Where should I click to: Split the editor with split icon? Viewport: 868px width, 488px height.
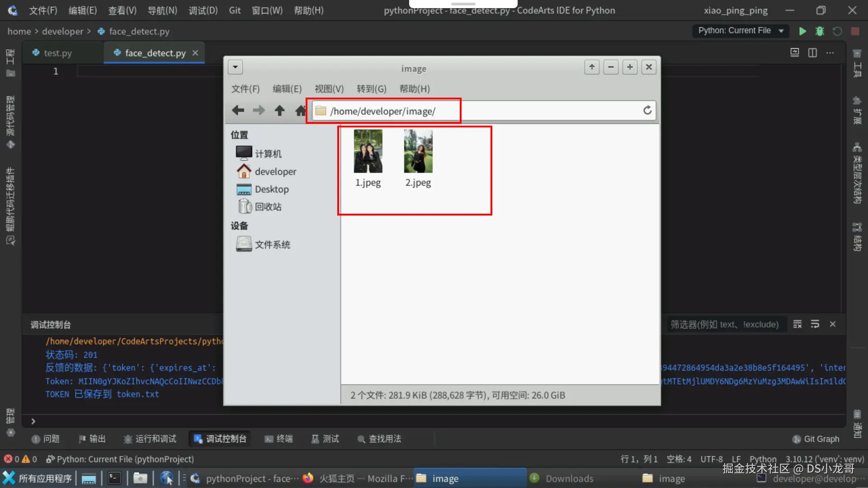point(812,53)
